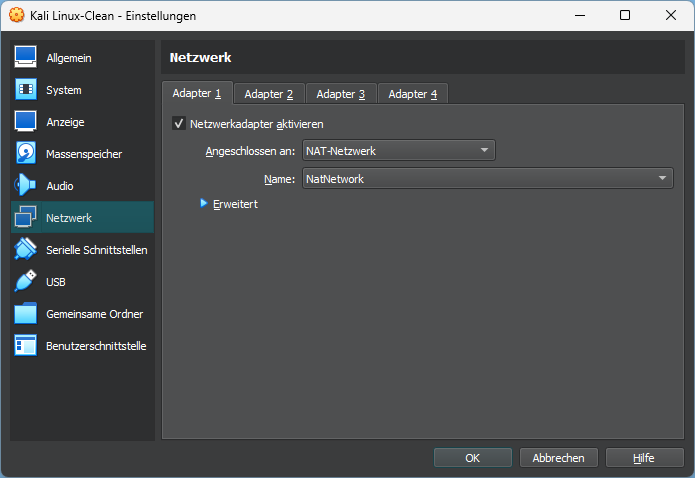This screenshot has width=695, height=478.
Task: Switch to the Adapter 3 tab
Action: (x=341, y=94)
